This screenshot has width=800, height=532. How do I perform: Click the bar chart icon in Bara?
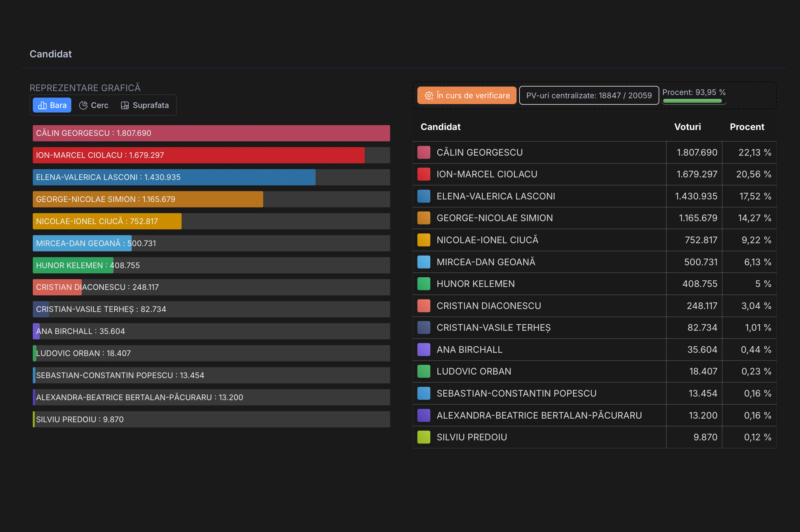coord(42,105)
